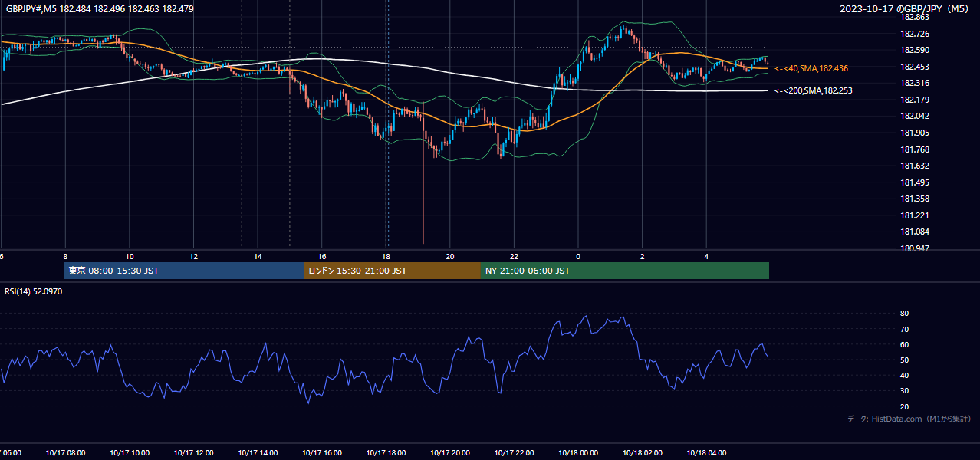
Task: Click hour label 14 under price chart
Action: (x=258, y=256)
